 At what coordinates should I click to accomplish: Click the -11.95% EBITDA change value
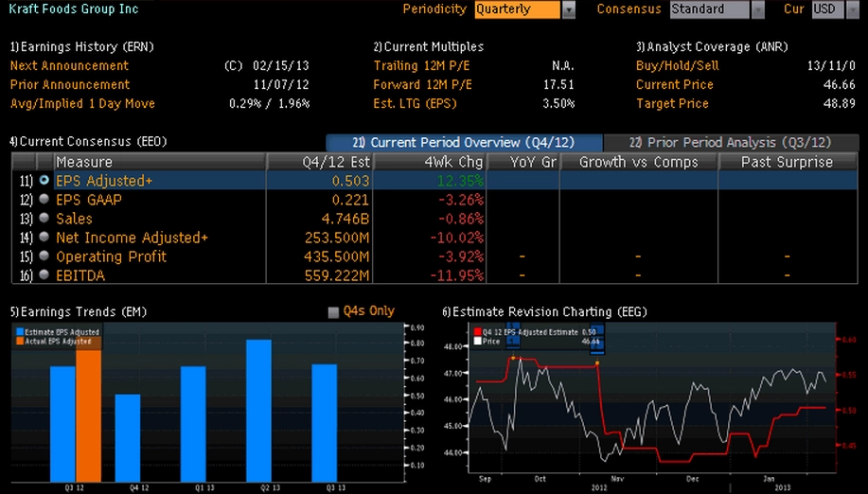(456, 275)
